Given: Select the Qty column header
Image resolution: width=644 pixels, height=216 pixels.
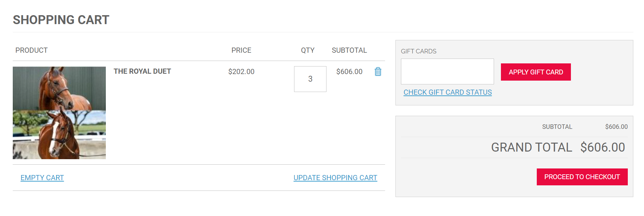Looking at the screenshot, I should [308, 50].
